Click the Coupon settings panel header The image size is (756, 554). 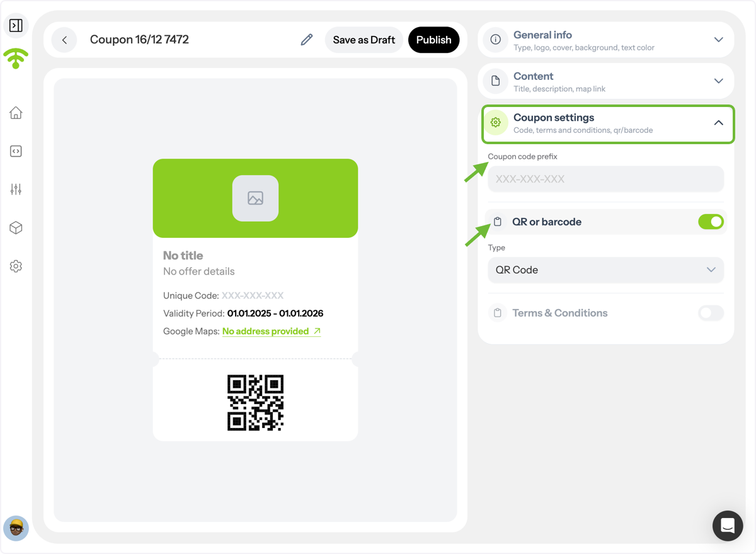608,124
